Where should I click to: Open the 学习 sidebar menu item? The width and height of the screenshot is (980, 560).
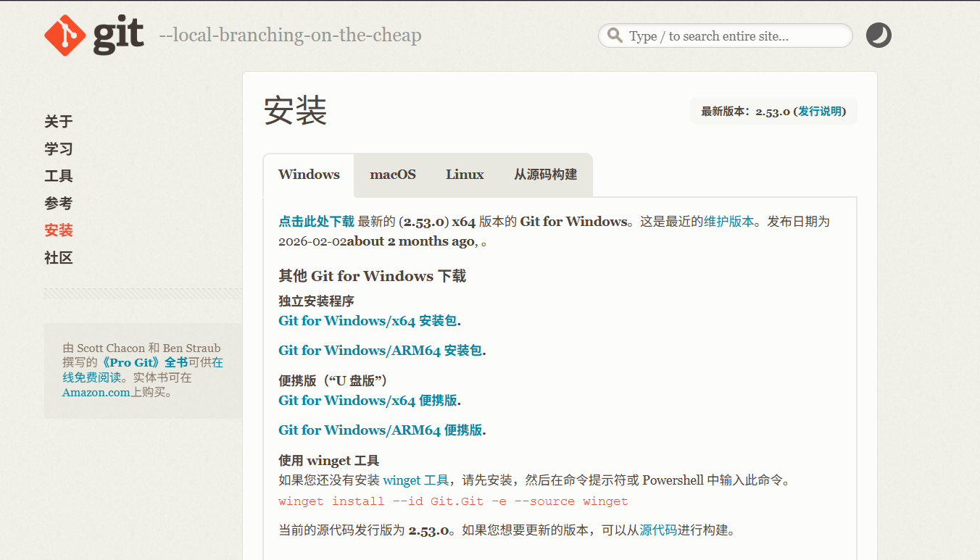pyautogui.click(x=59, y=149)
